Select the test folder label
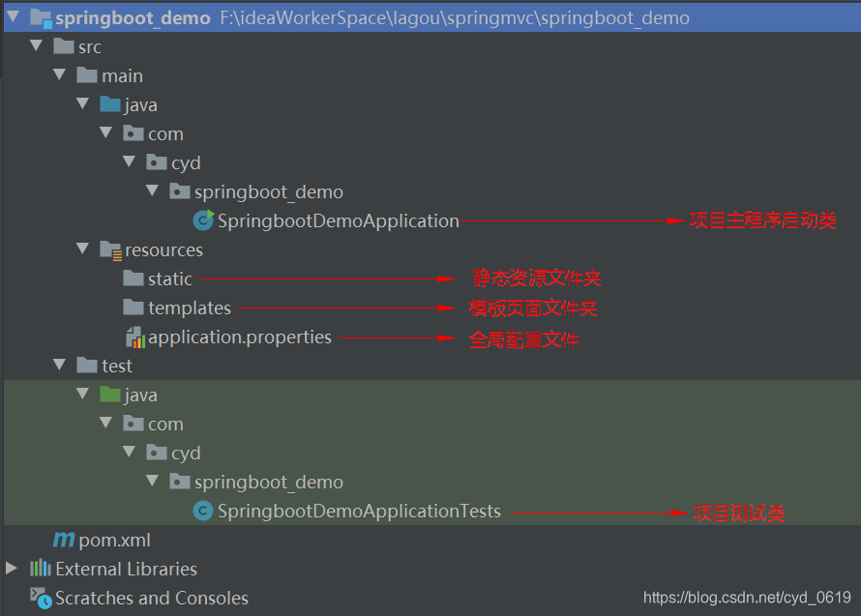The height and width of the screenshot is (616, 861). pos(117,367)
